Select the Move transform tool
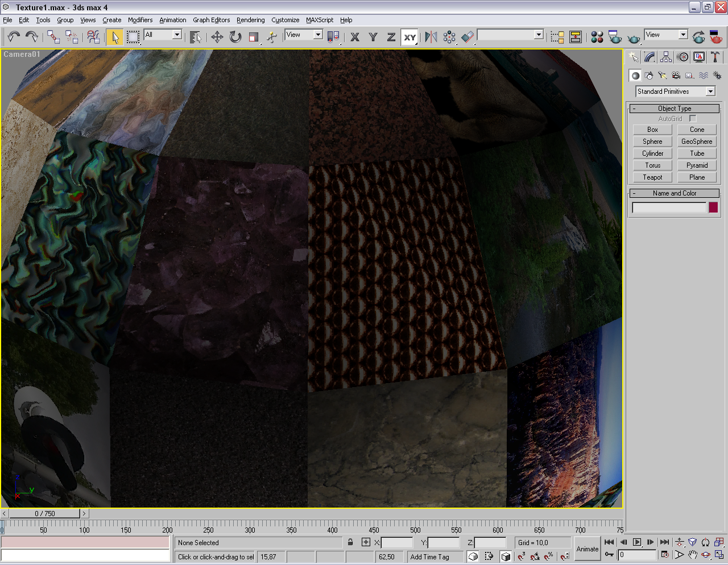Screen dimensions: 728x565 [x=217, y=37]
